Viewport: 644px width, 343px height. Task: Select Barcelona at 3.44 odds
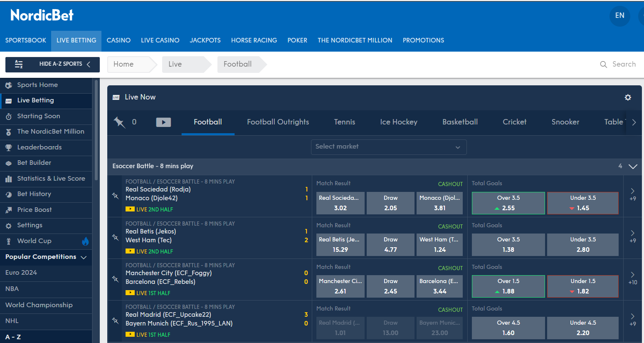tap(439, 286)
